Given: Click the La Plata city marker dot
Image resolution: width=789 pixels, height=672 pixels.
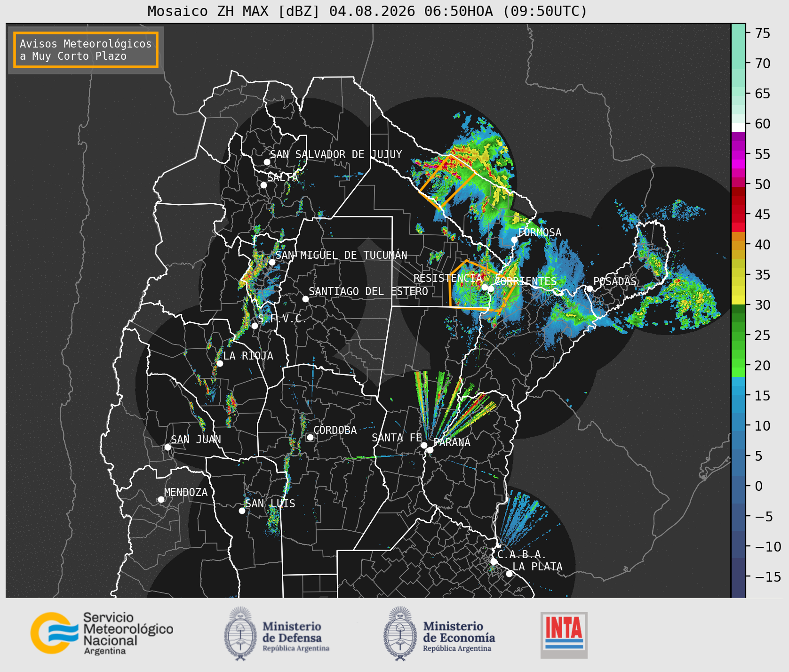Looking at the screenshot, I should coord(509,573).
